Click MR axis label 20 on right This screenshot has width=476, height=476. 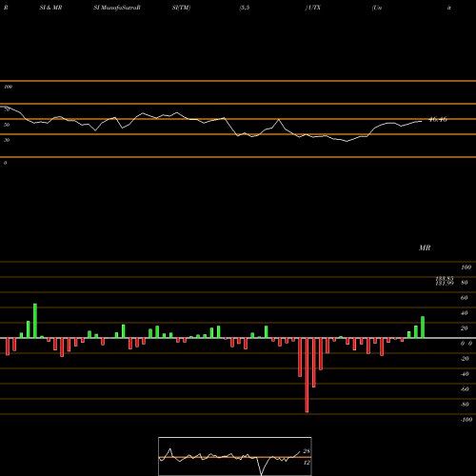[465, 328]
